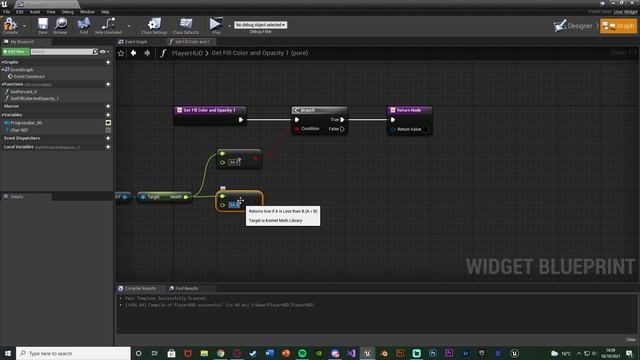Open the Help menu
The height and width of the screenshot is (360, 640).
point(105,12)
